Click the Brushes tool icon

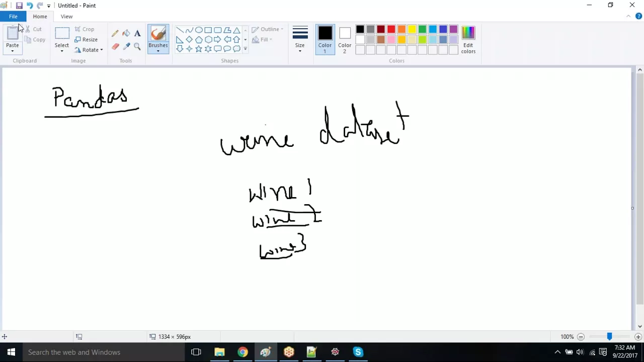coord(158,34)
